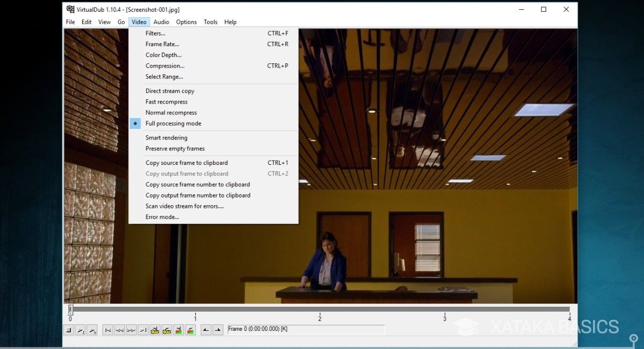
Task: Open the Edit menu
Action: point(86,22)
